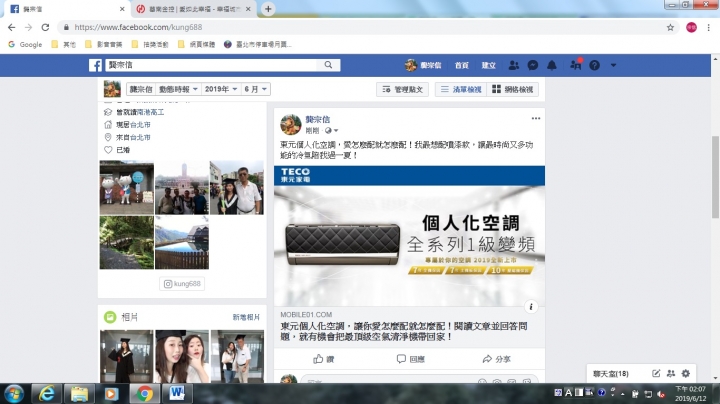Open the June month dropdown
Image resolution: width=720 pixels, height=404 pixels.
coord(255,89)
